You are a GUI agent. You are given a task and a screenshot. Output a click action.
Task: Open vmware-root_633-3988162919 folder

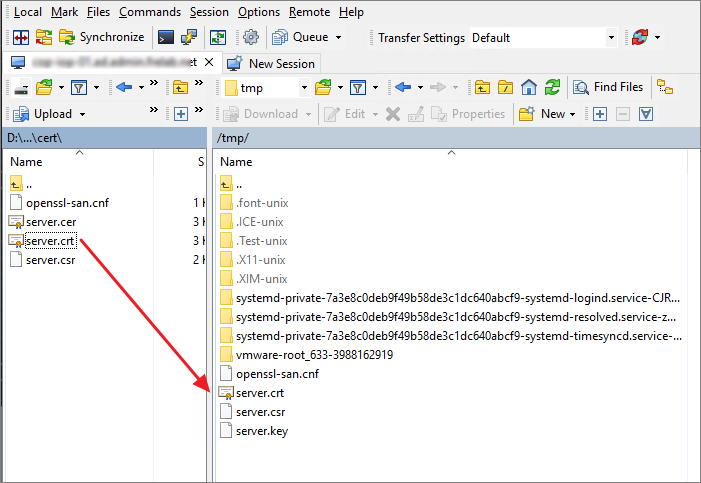pos(314,355)
